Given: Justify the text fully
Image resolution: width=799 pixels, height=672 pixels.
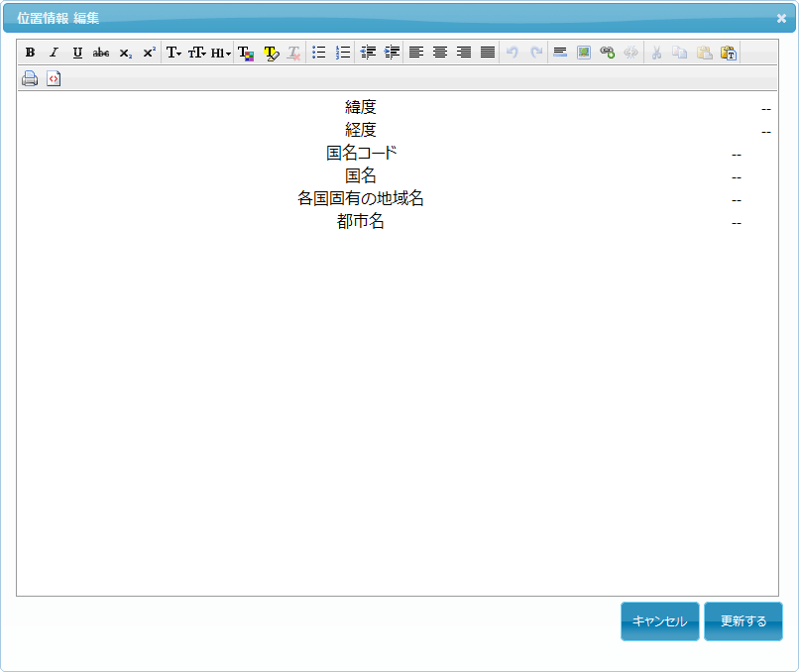Looking at the screenshot, I should click(x=488, y=53).
